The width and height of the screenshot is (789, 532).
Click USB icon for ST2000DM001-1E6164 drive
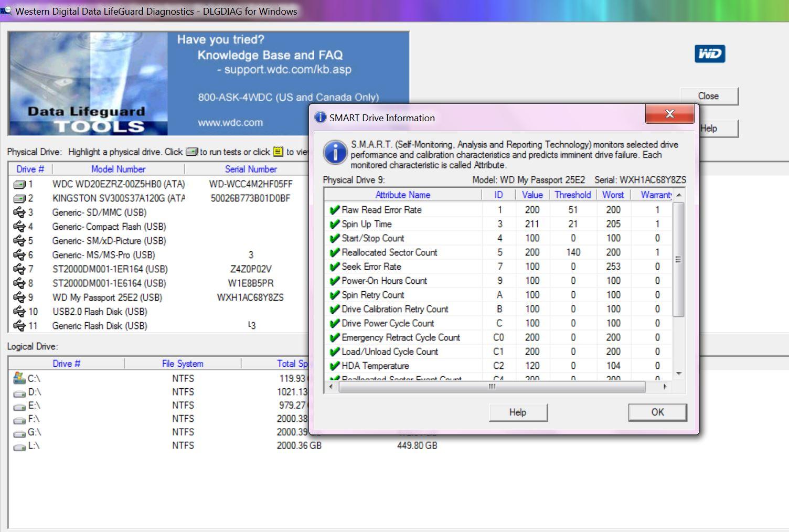19,283
